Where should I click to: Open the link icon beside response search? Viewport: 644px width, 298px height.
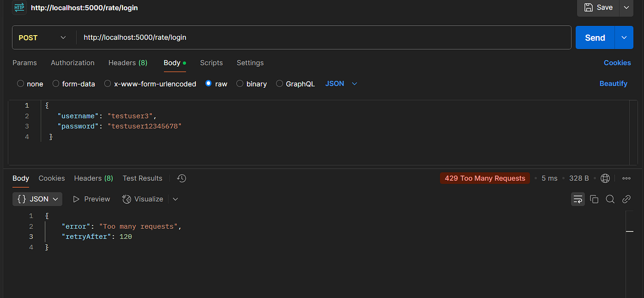(x=626, y=199)
